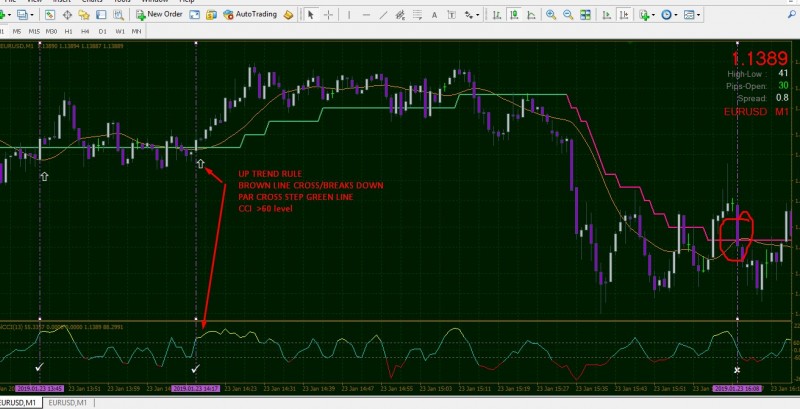Select the trendline drawing tool
Screen dimensions: 800x409
pos(383,15)
